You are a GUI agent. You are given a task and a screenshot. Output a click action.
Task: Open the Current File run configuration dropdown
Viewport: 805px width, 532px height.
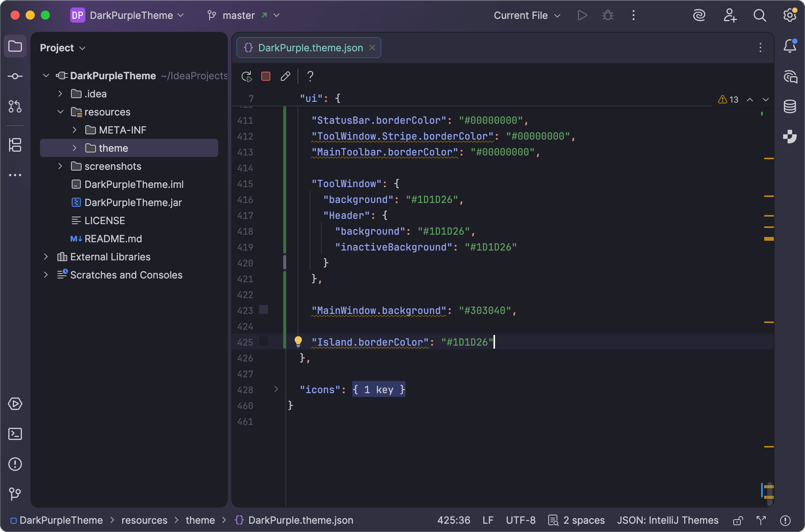[526, 15]
